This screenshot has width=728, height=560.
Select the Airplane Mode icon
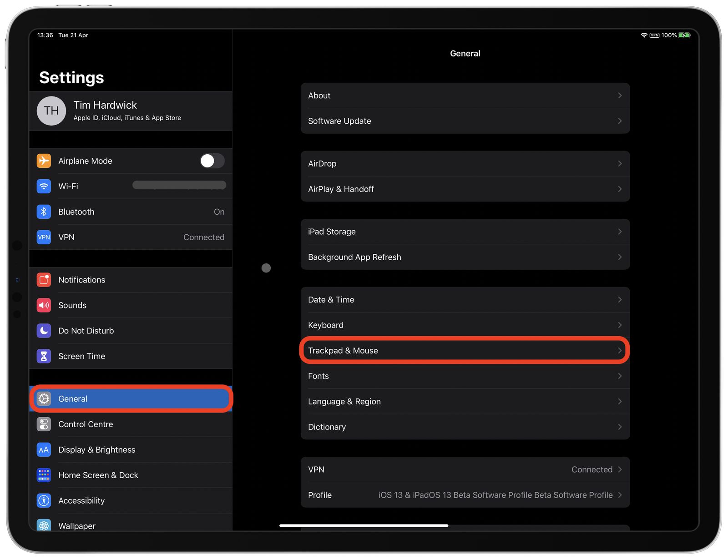tap(44, 161)
